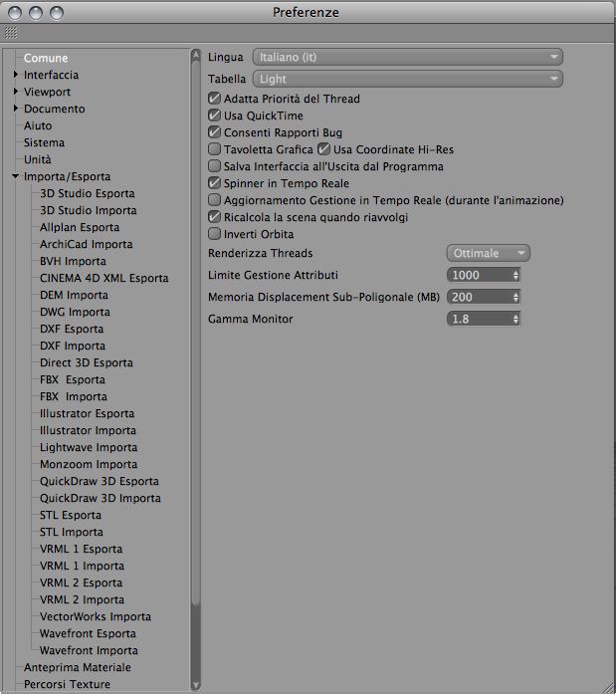This screenshot has height=695, width=616.
Task: Expand the Interfaccia tree node arrow
Action: pyautogui.click(x=16, y=75)
